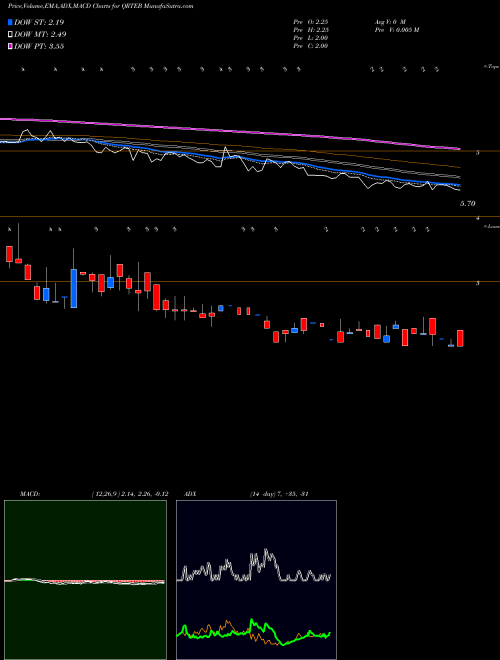Screen dimensions: 500x660
Task: Click the last red candlestick at right end
Action: (460, 338)
